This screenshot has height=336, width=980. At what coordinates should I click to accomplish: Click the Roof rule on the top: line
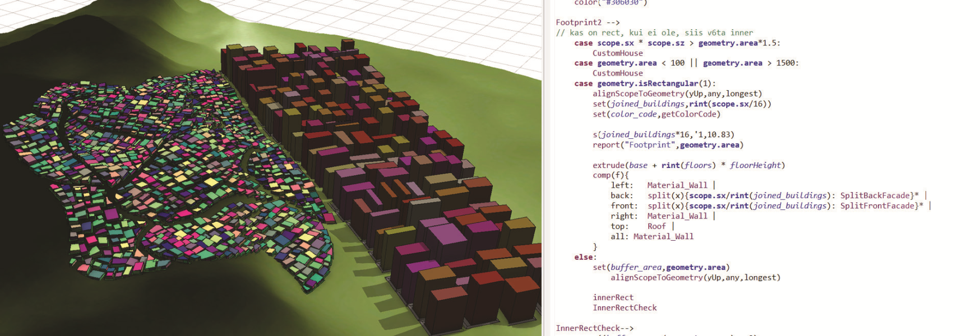[x=657, y=226]
